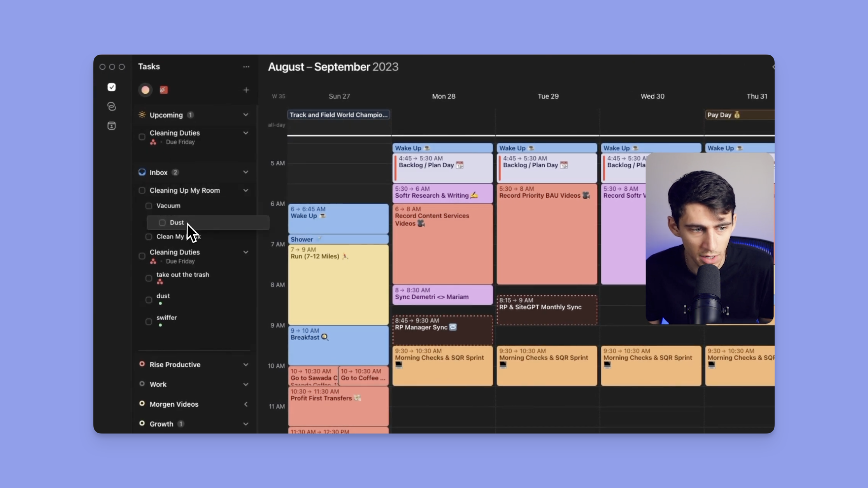
Task: Expand the Morgen Videos section
Action: [246, 404]
